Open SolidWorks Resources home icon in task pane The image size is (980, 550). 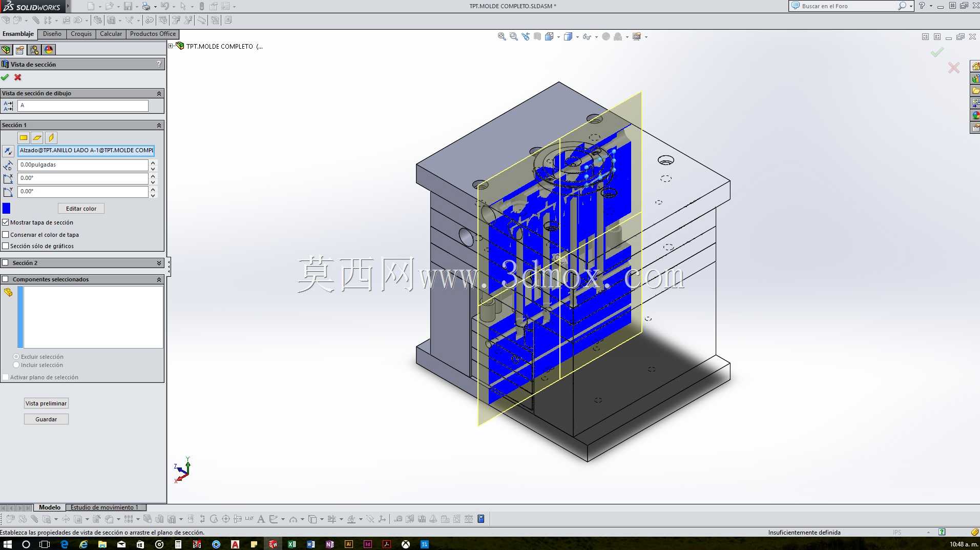[975, 67]
